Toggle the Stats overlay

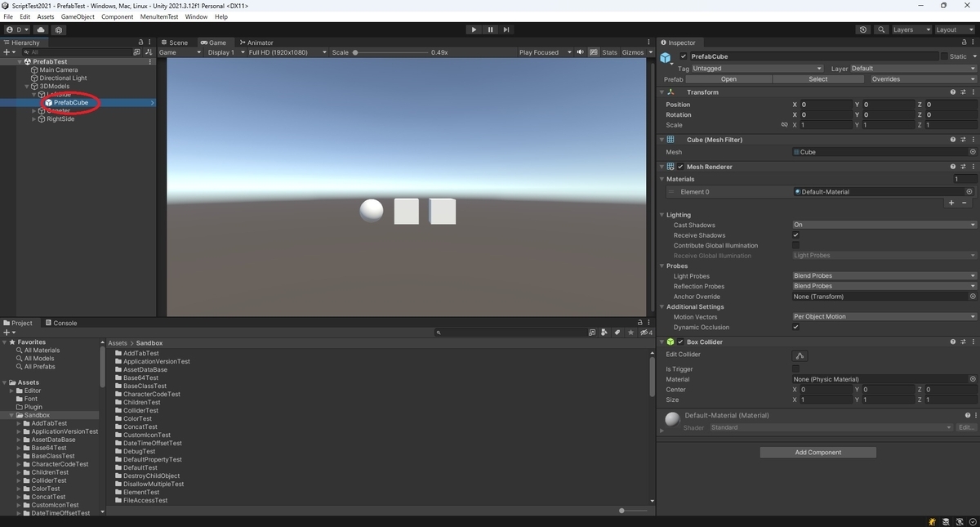click(609, 52)
